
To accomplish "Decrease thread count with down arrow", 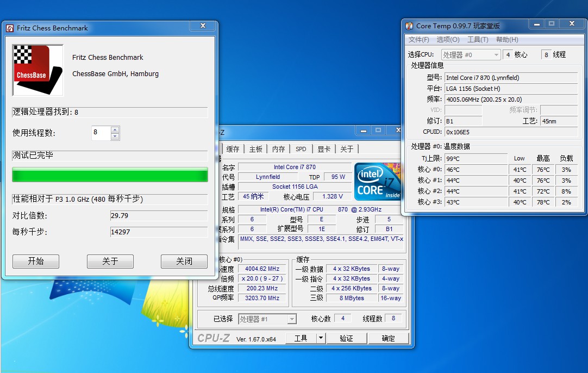I will coord(115,136).
